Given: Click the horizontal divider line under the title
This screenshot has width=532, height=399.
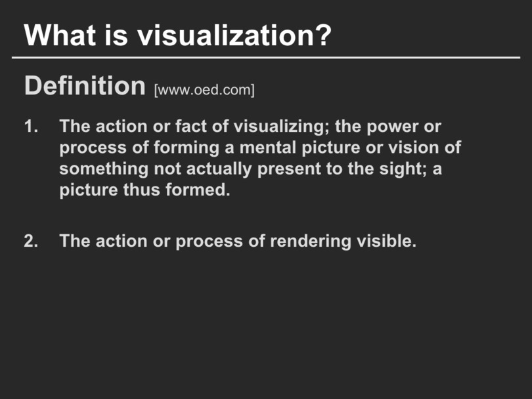Looking at the screenshot, I should 266,58.
